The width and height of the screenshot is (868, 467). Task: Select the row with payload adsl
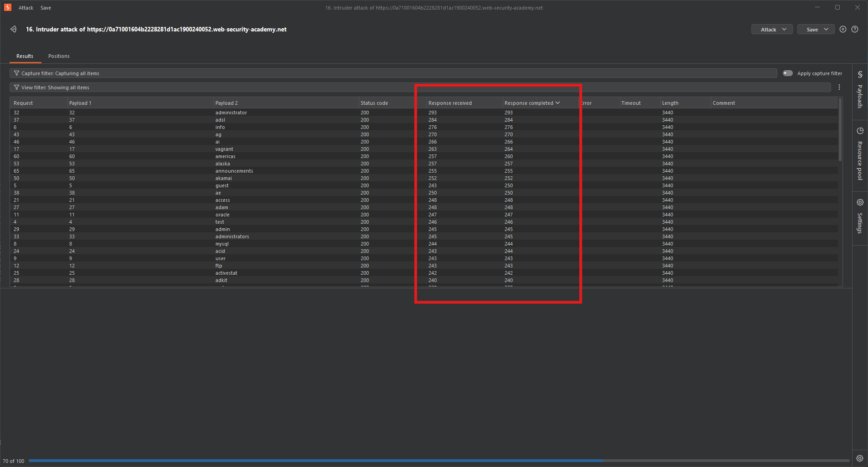pos(424,120)
